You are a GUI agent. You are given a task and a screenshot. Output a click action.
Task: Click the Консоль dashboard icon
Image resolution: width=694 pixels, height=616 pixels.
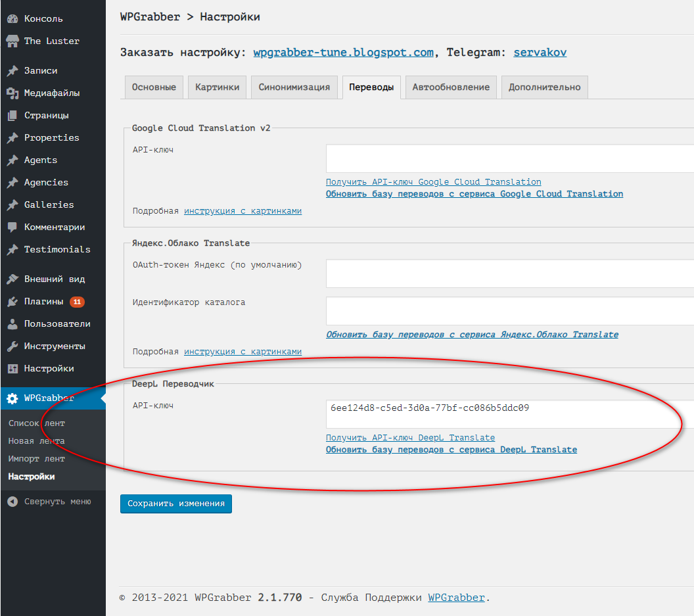[x=12, y=18]
